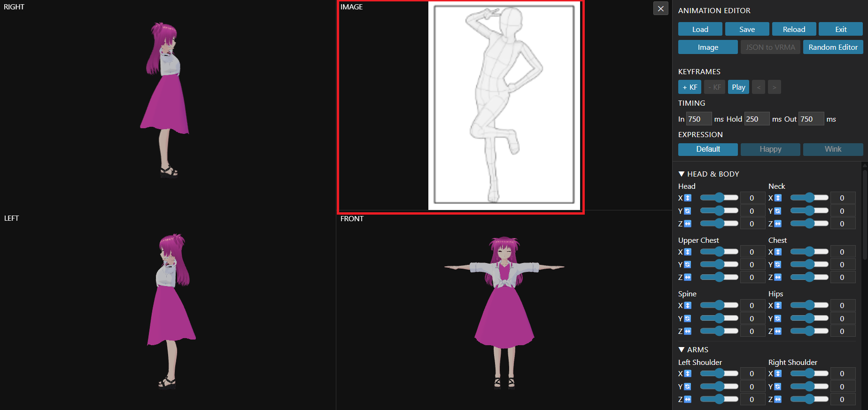Click the Spine X rotation slider
The image size is (868, 410).
pyautogui.click(x=719, y=305)
